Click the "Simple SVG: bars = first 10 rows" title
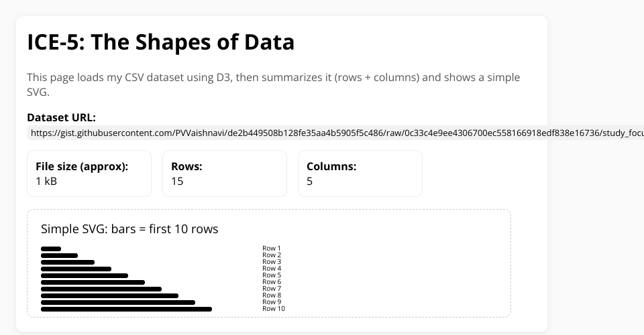Image resolution: width=644 pixels, height=335 pixels. 129,229
